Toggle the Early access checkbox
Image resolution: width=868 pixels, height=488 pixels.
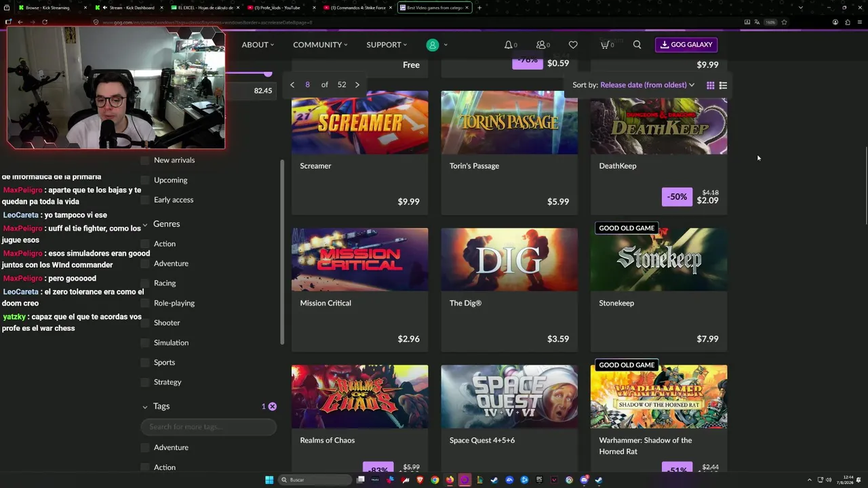144,200
